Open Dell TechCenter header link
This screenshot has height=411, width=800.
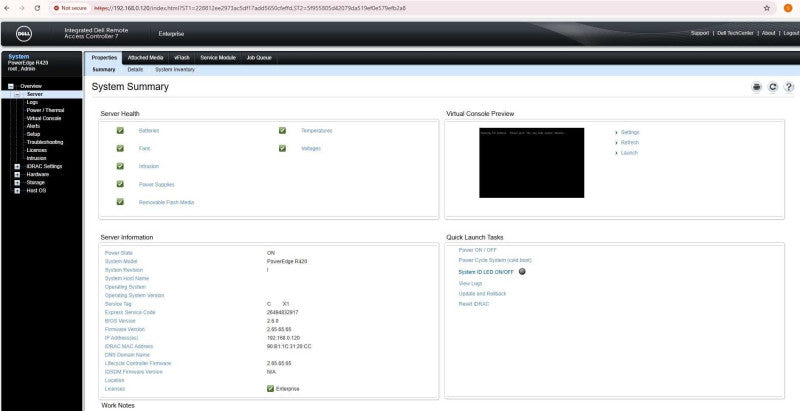735,33
